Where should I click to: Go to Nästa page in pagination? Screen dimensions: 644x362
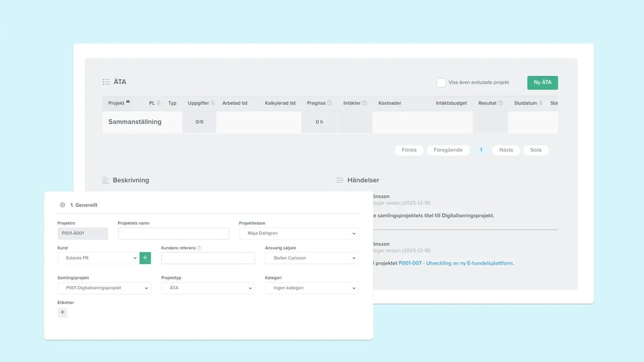506,150
